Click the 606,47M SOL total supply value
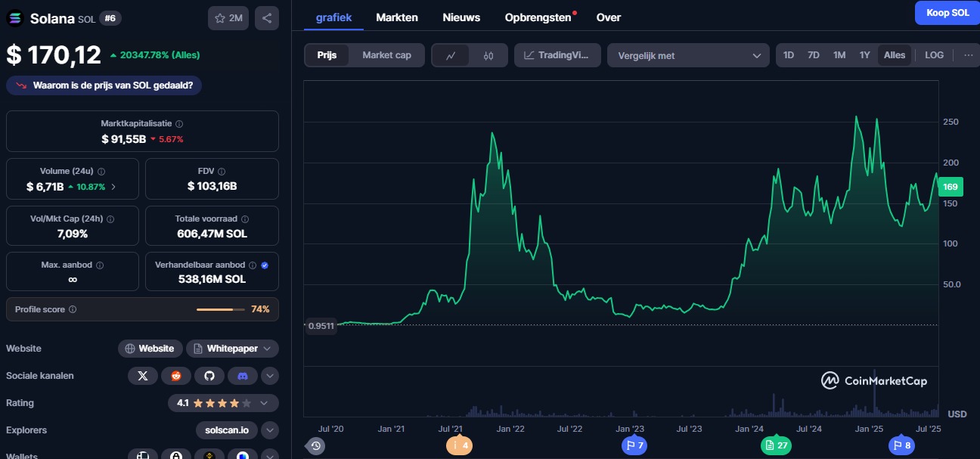This screenshot has width=980, height=459. tap(212, 234)
